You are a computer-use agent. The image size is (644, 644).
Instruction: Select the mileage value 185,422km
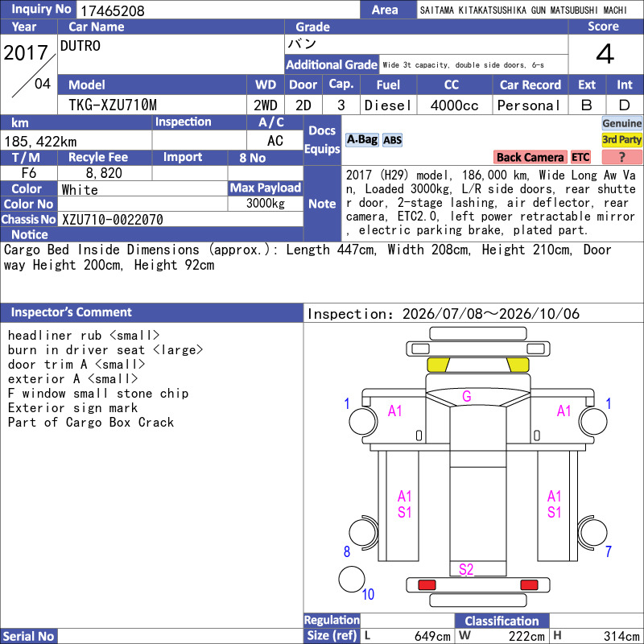click(x=41, y=142)
